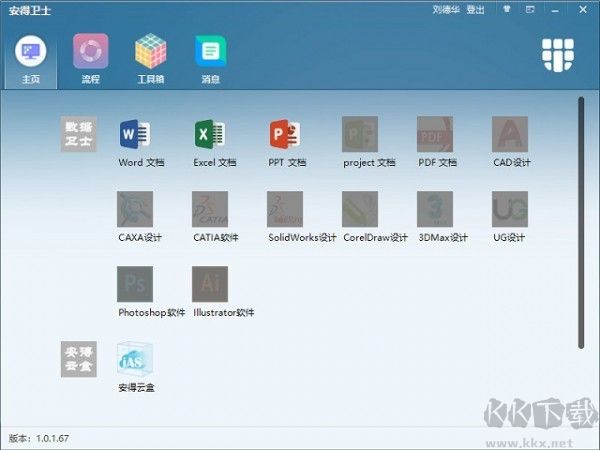The image size is (600, 450).
Task: Open the Excel 文档 icon
Action: tap(210, 134)
